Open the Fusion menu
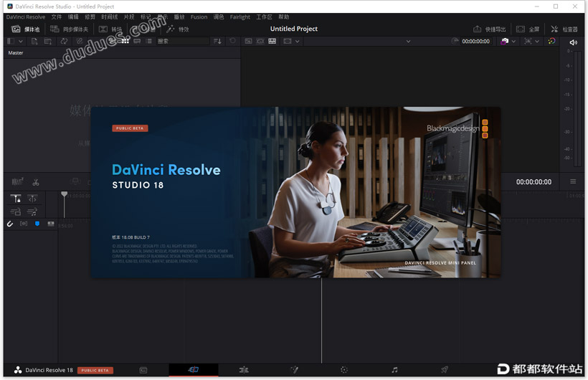Image resolution: width=588 pixels, height=380 pixels. [x=199, y=17]
